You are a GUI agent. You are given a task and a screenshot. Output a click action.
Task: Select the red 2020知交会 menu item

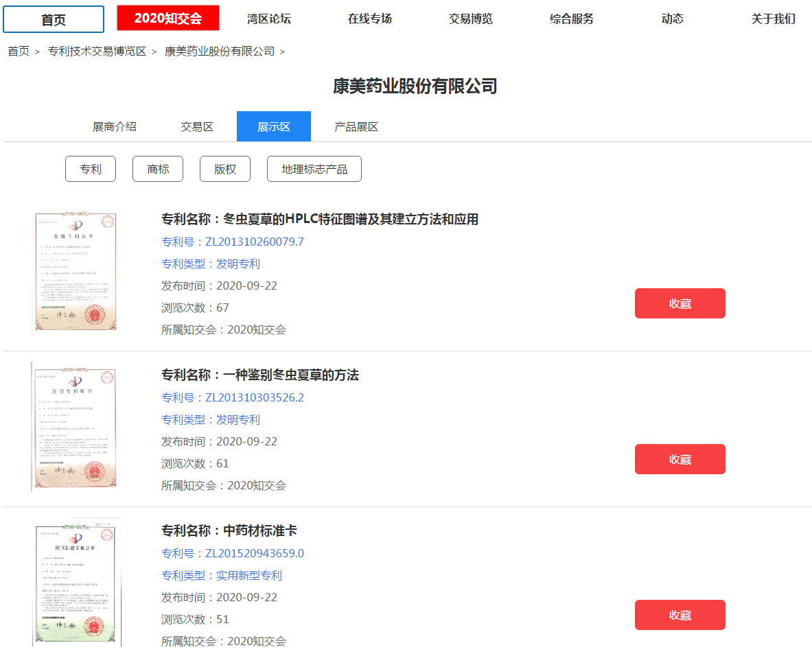(x=167, y=18)
